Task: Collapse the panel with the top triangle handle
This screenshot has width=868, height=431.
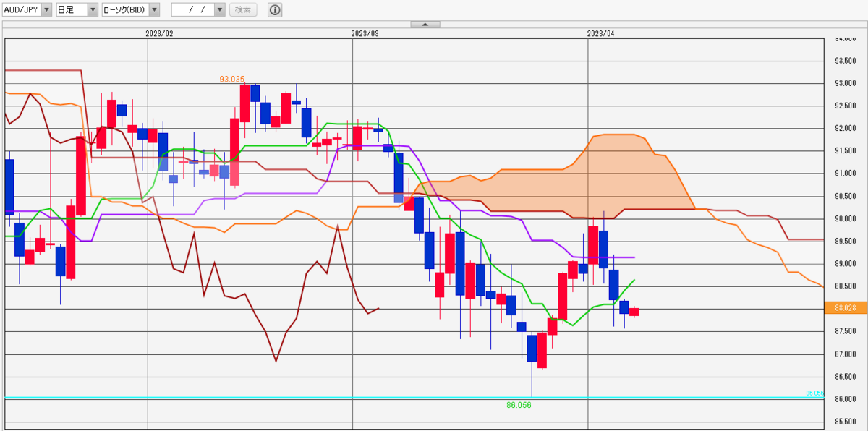Action: pyautogui.click(x=425, y=25)
